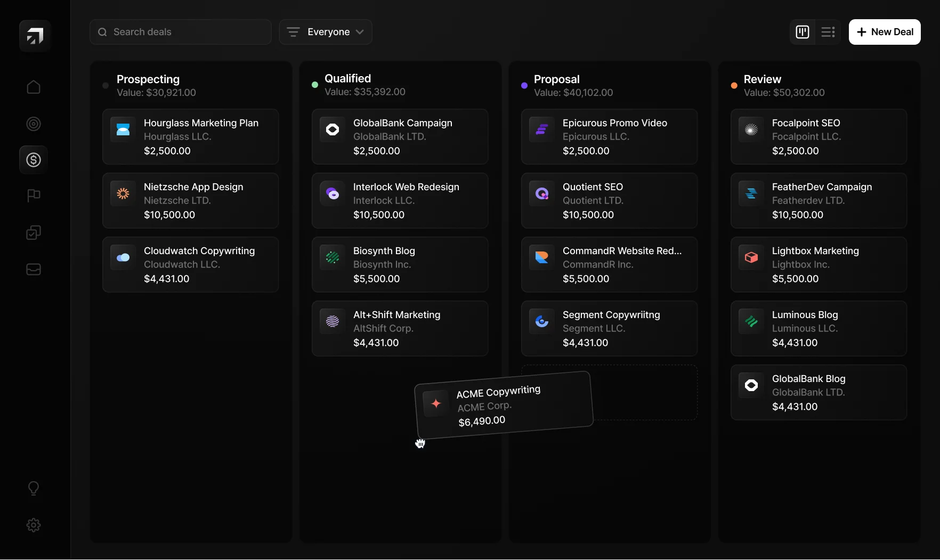The image size is (940, 560).
Task: Open the checkbox tasks sidebar icon
Action: pos(34,233)
